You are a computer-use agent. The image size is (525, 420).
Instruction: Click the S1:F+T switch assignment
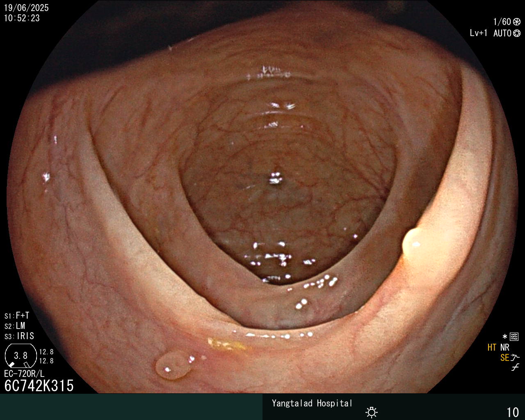coord(17,315)
